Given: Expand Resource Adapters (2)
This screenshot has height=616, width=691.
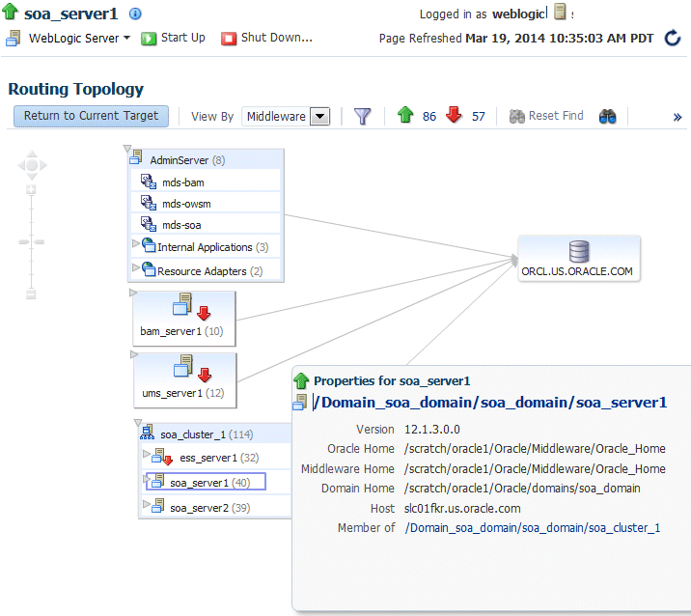Looking at the screenshot, I should (136, 267).
